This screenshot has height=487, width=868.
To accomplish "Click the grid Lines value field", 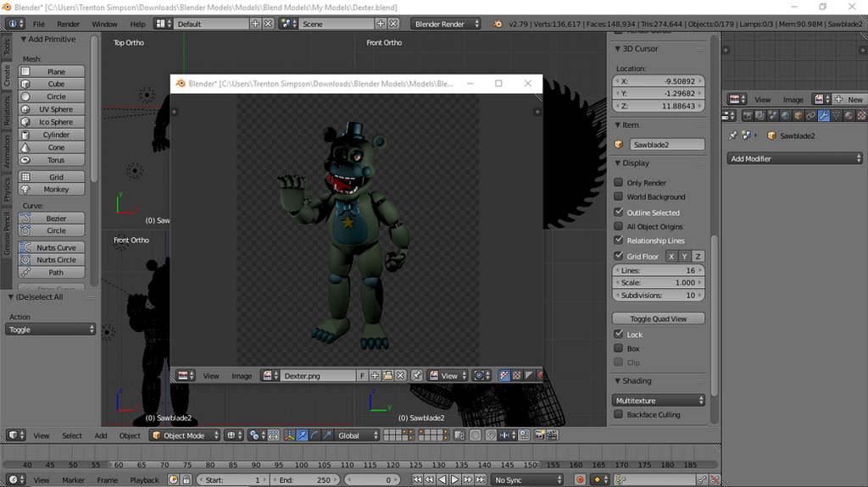I will 658,271.
